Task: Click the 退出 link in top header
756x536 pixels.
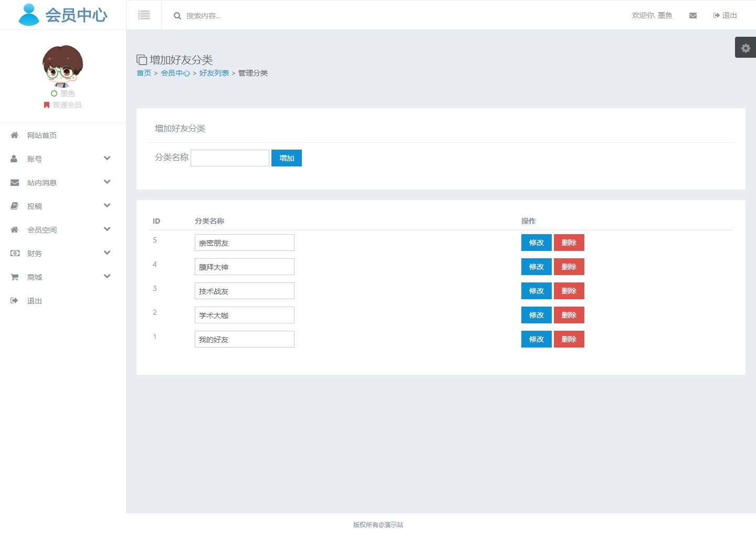Action: 725,16
